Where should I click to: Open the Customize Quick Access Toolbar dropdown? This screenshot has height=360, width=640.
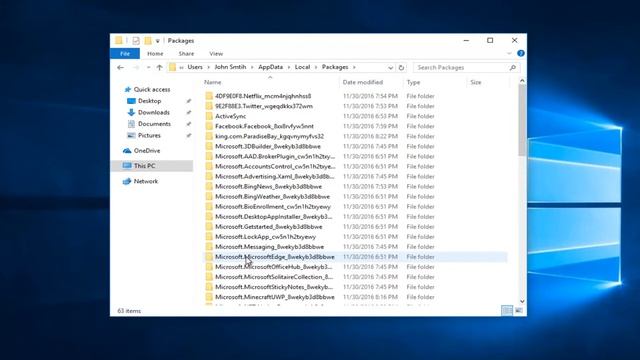tap(158, 41)
